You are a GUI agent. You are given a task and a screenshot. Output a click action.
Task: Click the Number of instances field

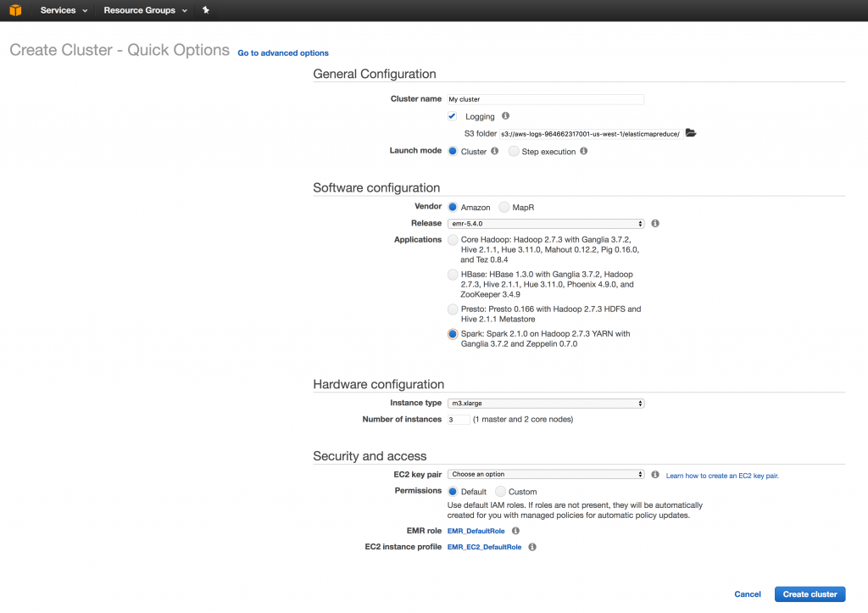click(x=459, y=419)
